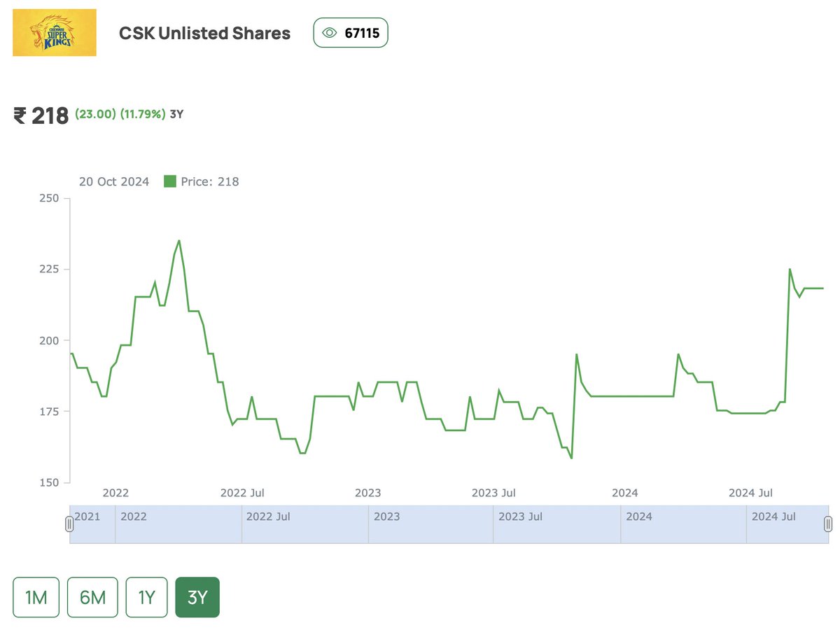Select the 6M time range button

[x=92, y=597]
